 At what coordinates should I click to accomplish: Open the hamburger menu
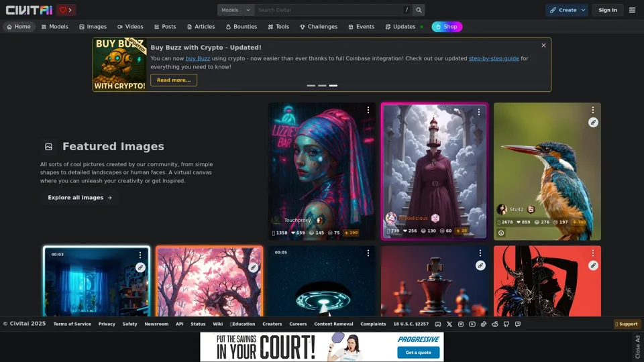[x=632, y=10]
